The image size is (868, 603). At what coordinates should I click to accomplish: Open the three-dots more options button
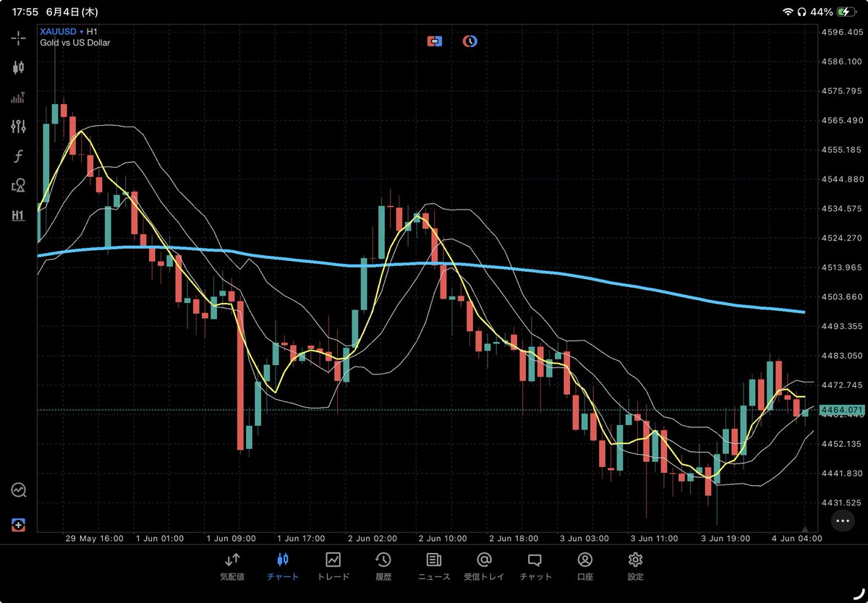(x=842, y=520)
